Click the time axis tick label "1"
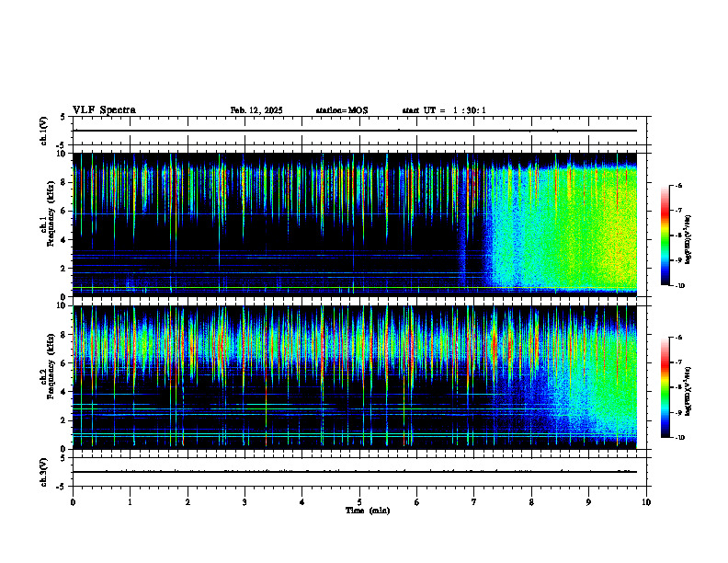The height and width of the screenshot is (563, 728). [130, 502]
